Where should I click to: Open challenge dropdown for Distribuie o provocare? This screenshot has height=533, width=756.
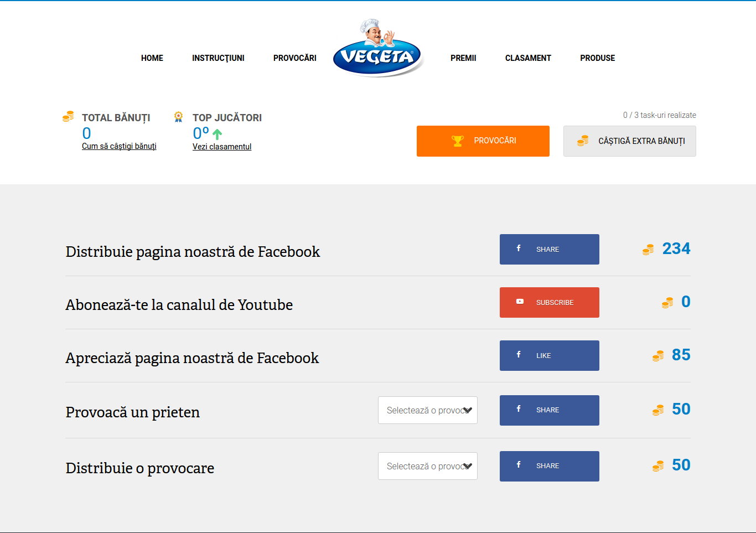click(428, 466)
